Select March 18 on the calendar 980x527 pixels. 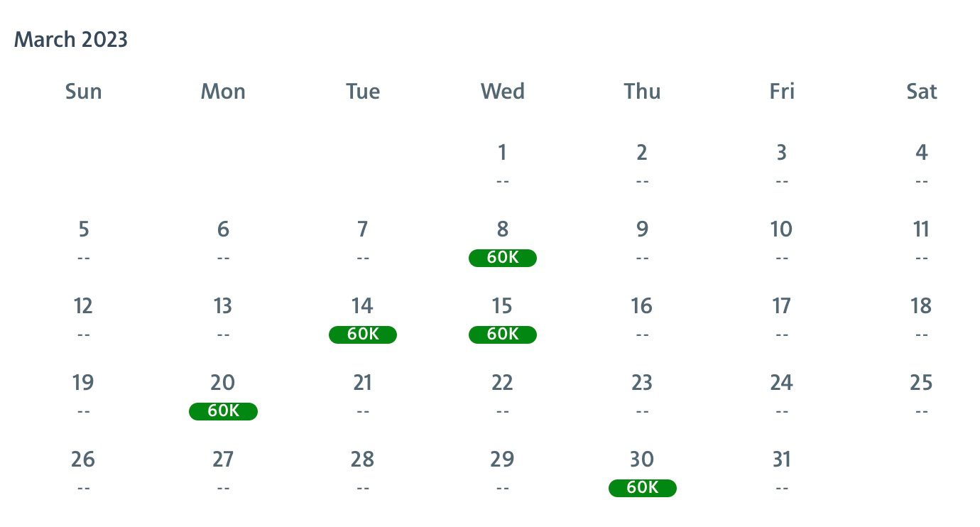[921, 305]
